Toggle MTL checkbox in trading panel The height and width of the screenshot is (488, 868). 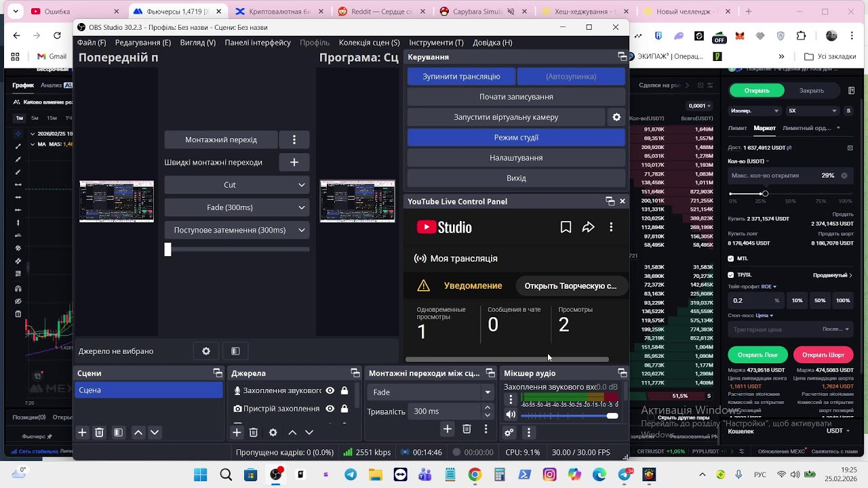pyautogui.click(x=730, y=258)
